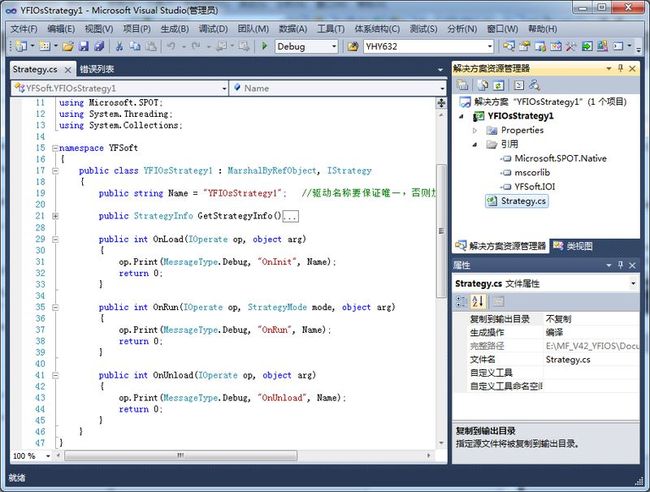Viewport: 650px width, 492px height.
Task: Click Show All Files icon in Solution Explorer
Action: pyautogui.click(x=483, y=85)
